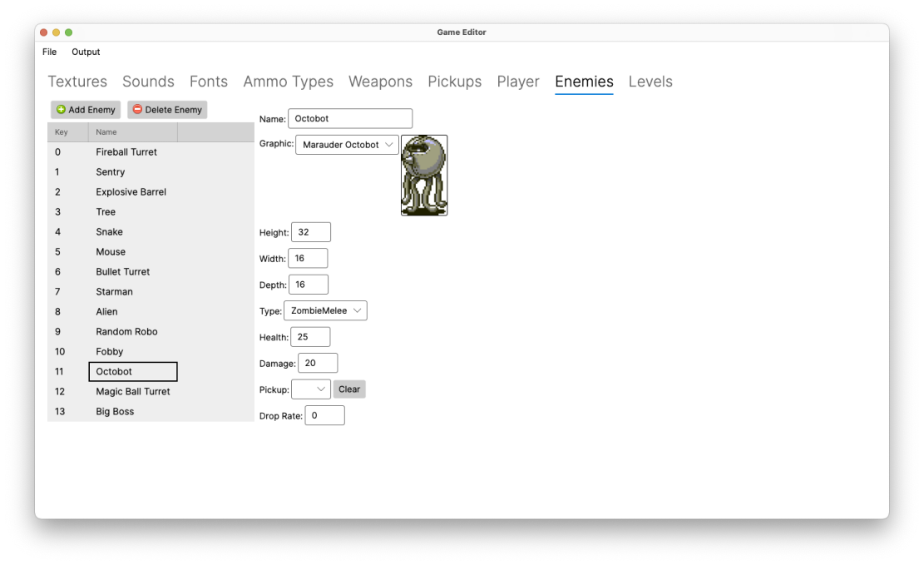The width and height of the screenshot is (924, 565).
Task: Select the Starman enemy row
Action: [x=151, y=292]
